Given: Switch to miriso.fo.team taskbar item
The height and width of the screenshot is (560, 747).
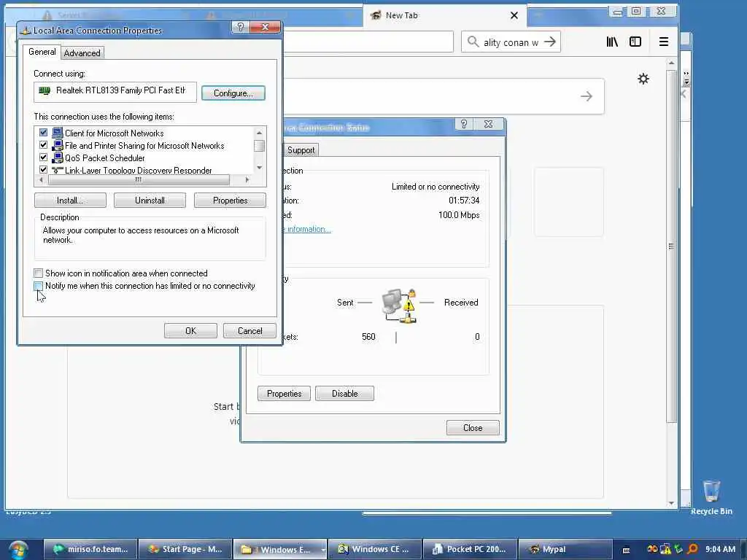Looking at the screenshot, I should coord(90,549).
